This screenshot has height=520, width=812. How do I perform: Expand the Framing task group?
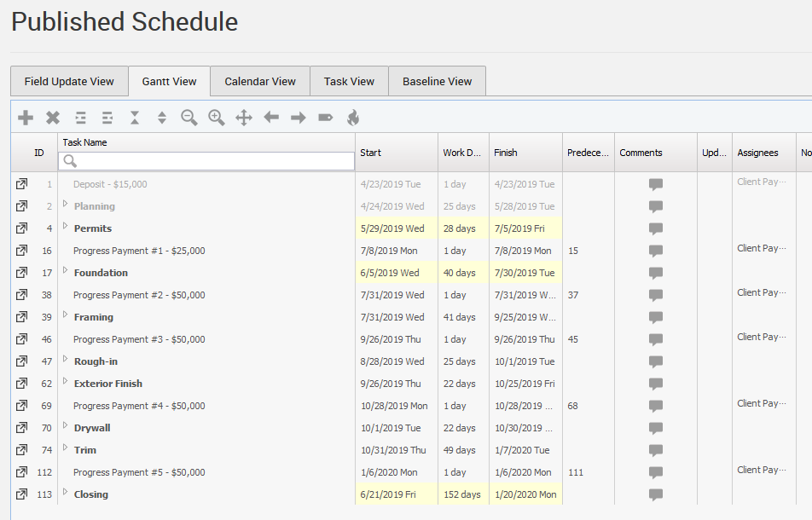pos(66,315)
